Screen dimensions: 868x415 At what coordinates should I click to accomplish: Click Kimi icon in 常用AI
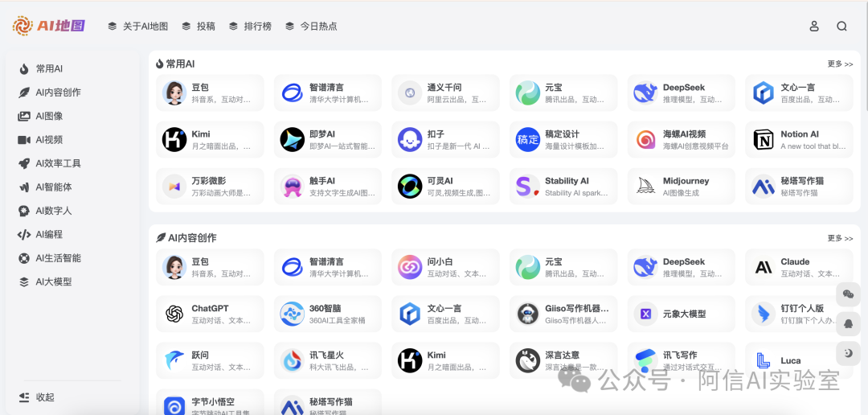(x=174, y=140)
